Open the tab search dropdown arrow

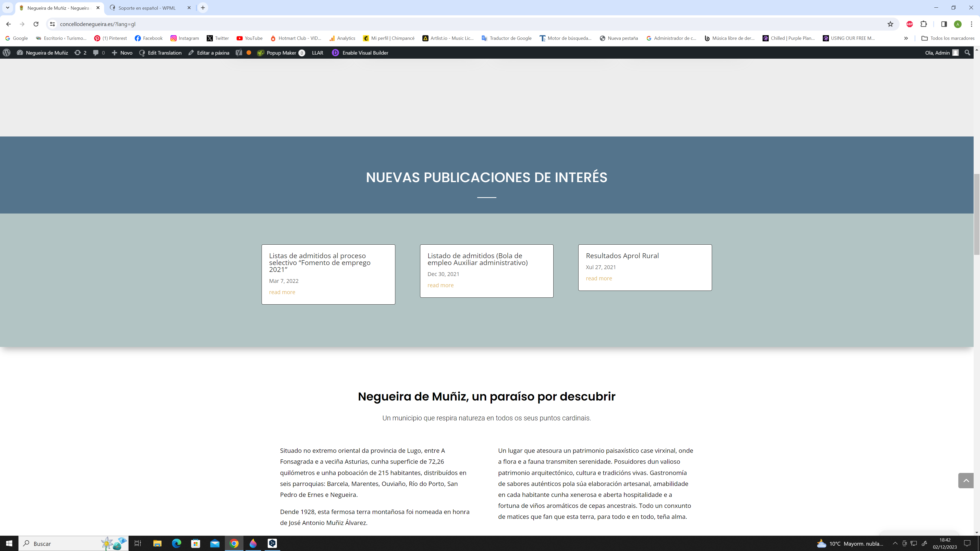[7, 8]
